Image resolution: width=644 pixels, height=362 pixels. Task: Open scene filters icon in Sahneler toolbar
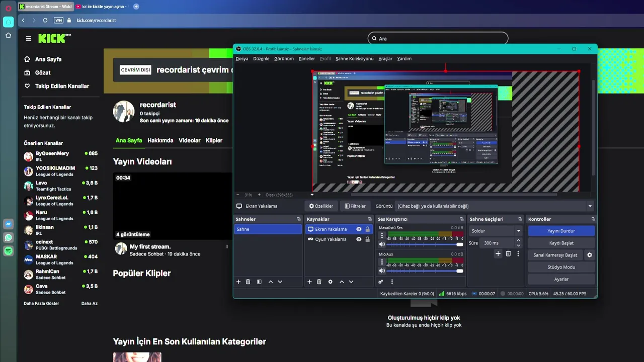pyautogui.click(x=259, y=282)
